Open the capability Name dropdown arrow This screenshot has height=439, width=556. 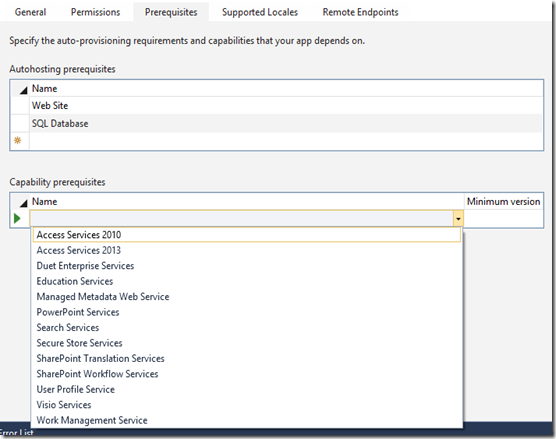coord(458,218)
